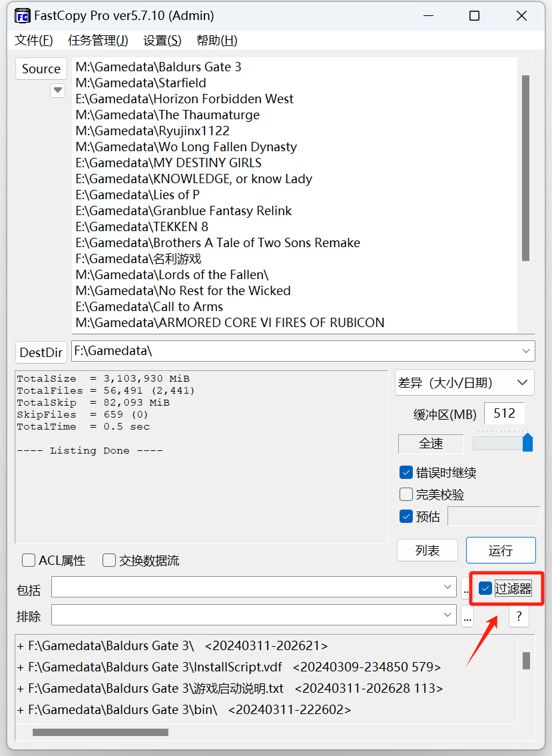Enable the ACL属性 checkbox
Image resolution: width=552 pixels, height=756 pixels.
tap(29, 560)
